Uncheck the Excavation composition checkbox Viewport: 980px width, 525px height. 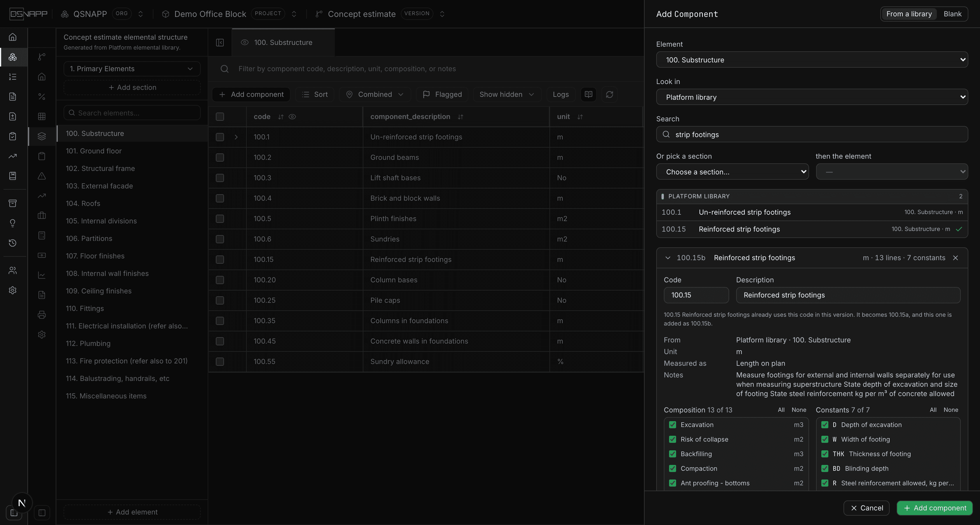[673, 425]
